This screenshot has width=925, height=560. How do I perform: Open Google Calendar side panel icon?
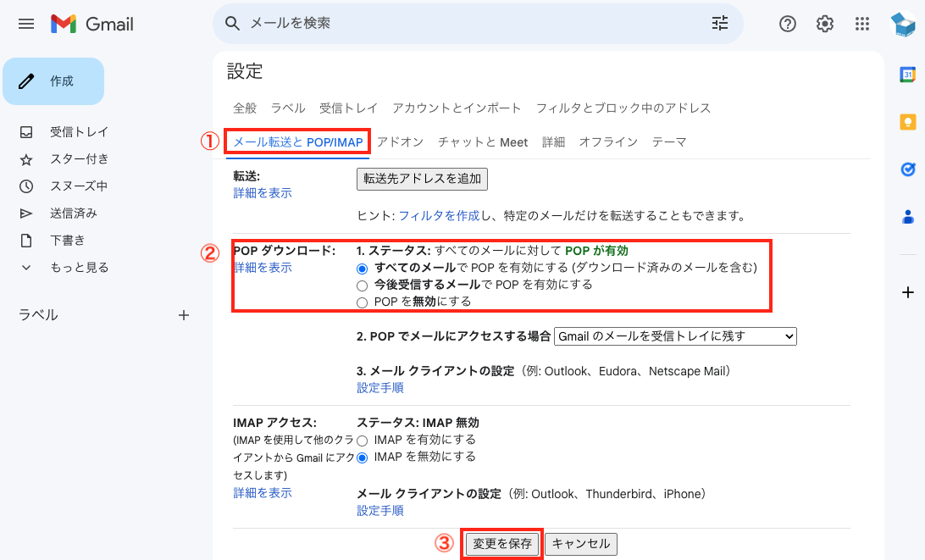pos(907,75)
